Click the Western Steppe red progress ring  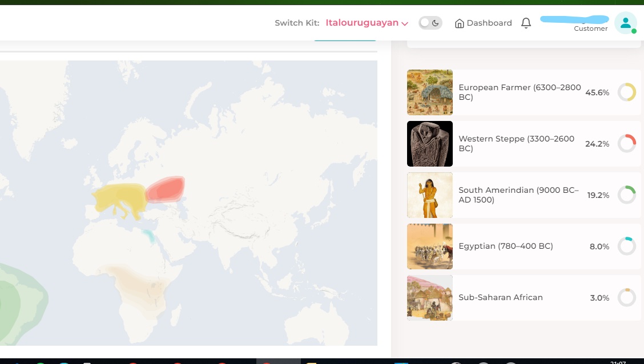click(627, 144)
